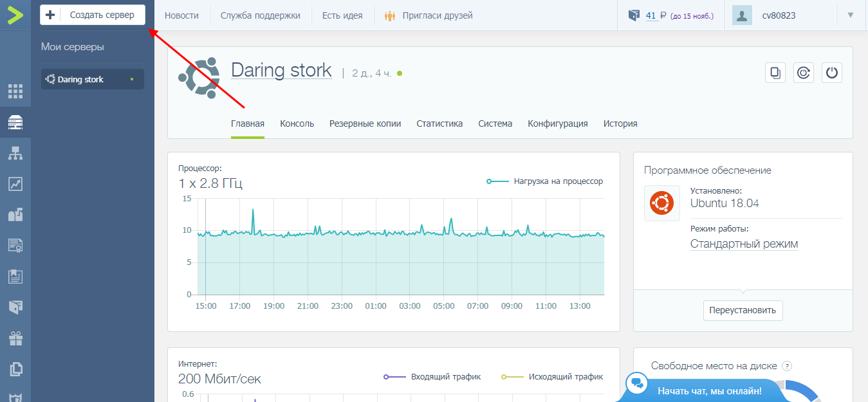Click the Создать сервер button
The width and height of the screenshot is (868, 402).
93,15
